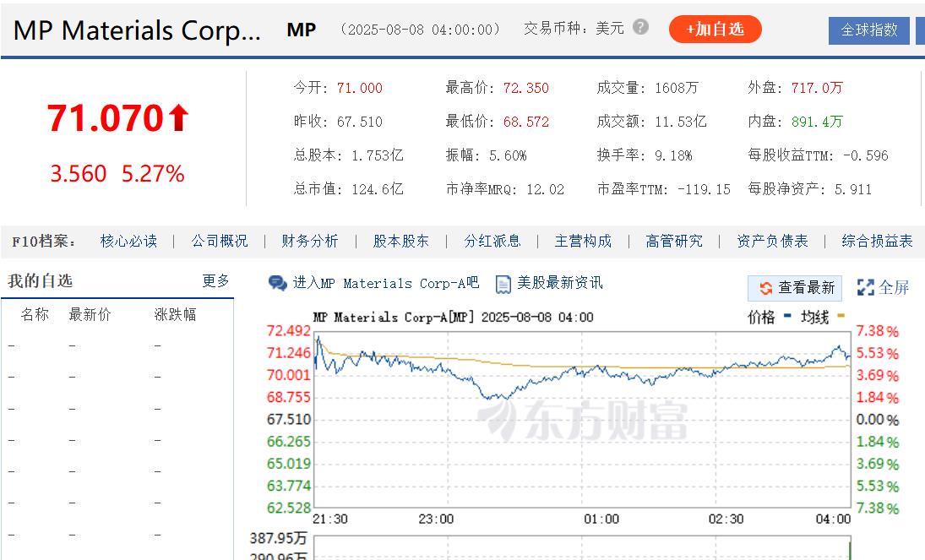Click the 总市值 value 124.6亿
This screenshot has width=925, height=560.
pos(378,189)
